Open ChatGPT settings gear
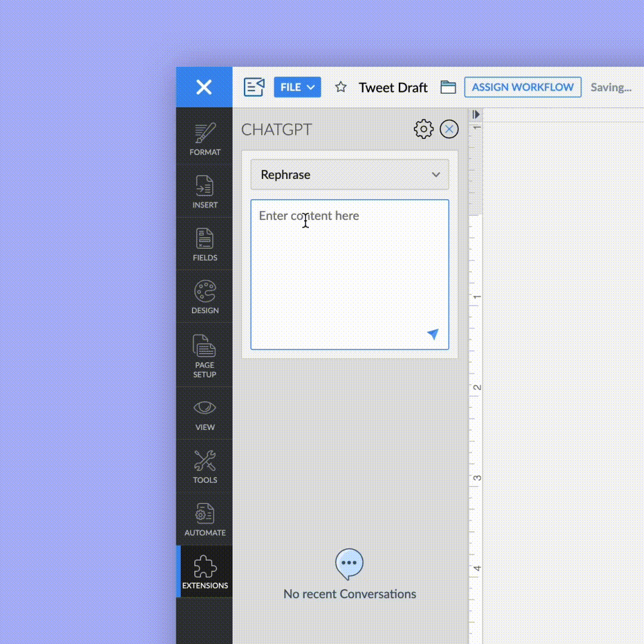 pos(423,129)
